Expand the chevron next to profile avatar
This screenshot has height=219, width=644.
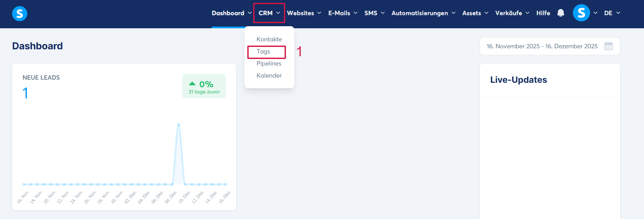pyautogui.click(x=595, y=13)
